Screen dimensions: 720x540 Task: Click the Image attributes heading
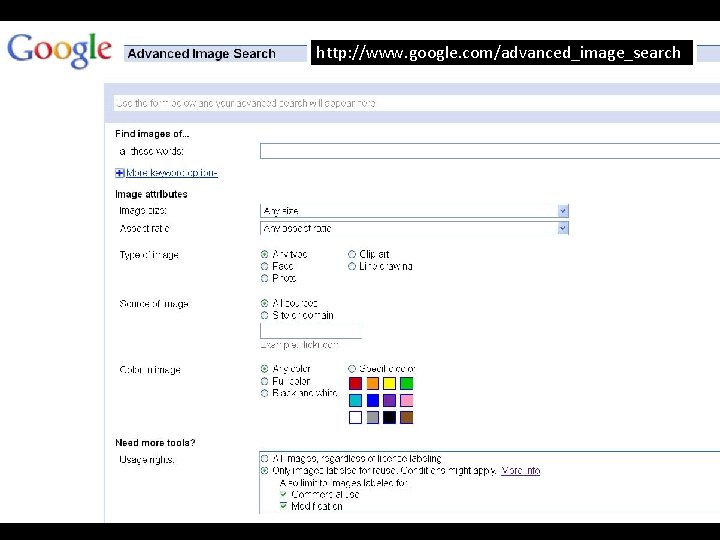pos(151,194)
